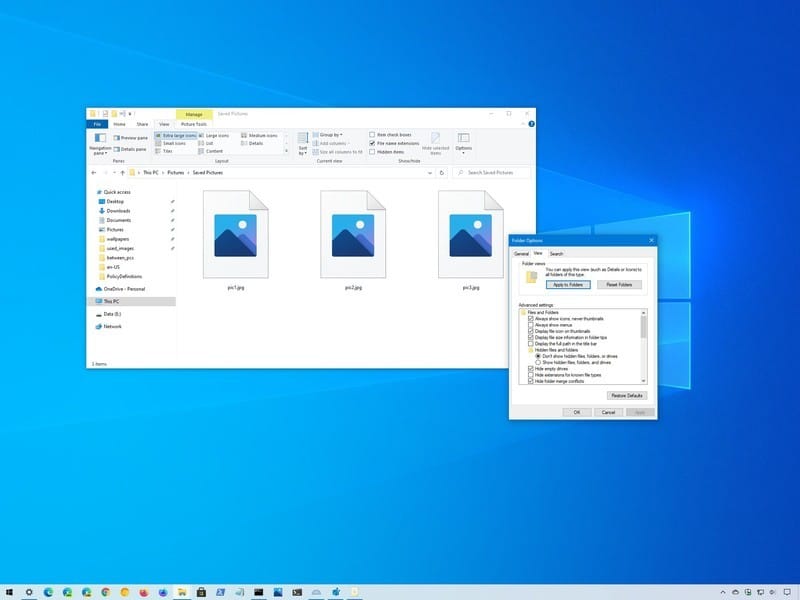Go back using the back arrow
Image resolution: width=800 pixels, height=600 pixels.
tap(94, 173)
